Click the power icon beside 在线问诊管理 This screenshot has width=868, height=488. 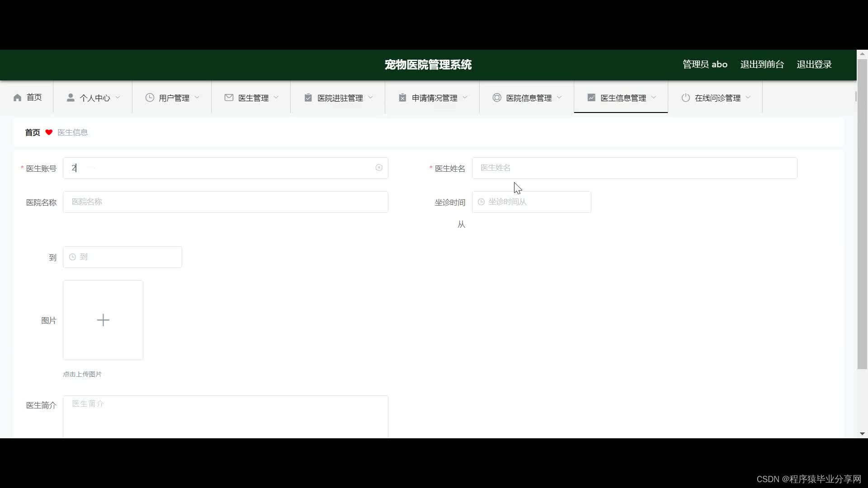685,98
